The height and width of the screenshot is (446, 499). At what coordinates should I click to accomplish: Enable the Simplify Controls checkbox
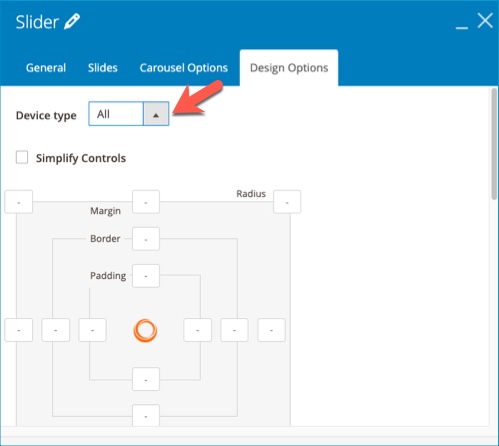point(22,157)
